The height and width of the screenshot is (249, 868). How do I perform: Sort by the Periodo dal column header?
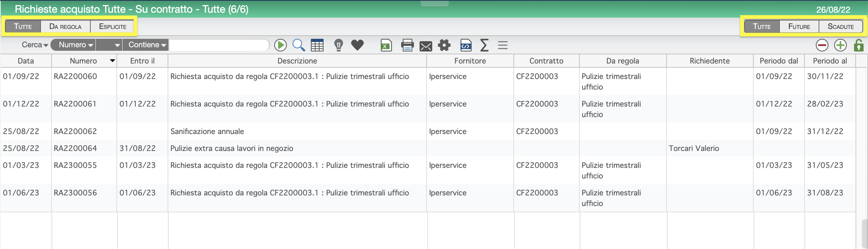779,61
